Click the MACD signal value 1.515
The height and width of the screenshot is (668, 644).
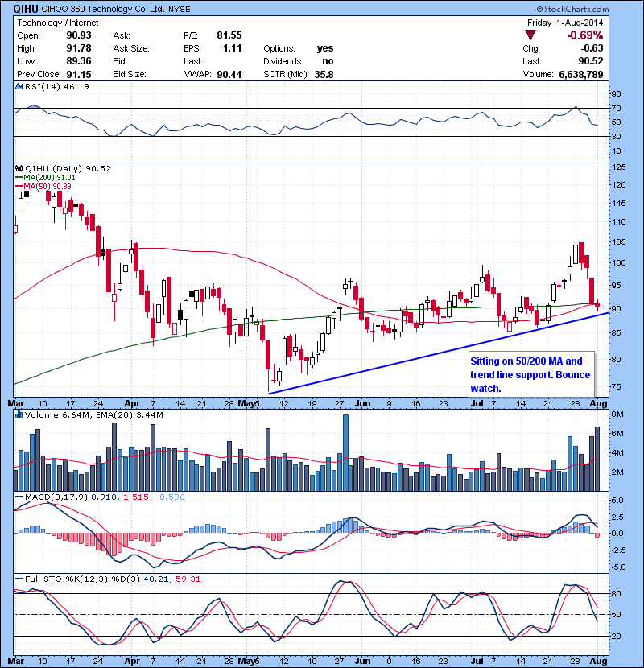[135, 497]
